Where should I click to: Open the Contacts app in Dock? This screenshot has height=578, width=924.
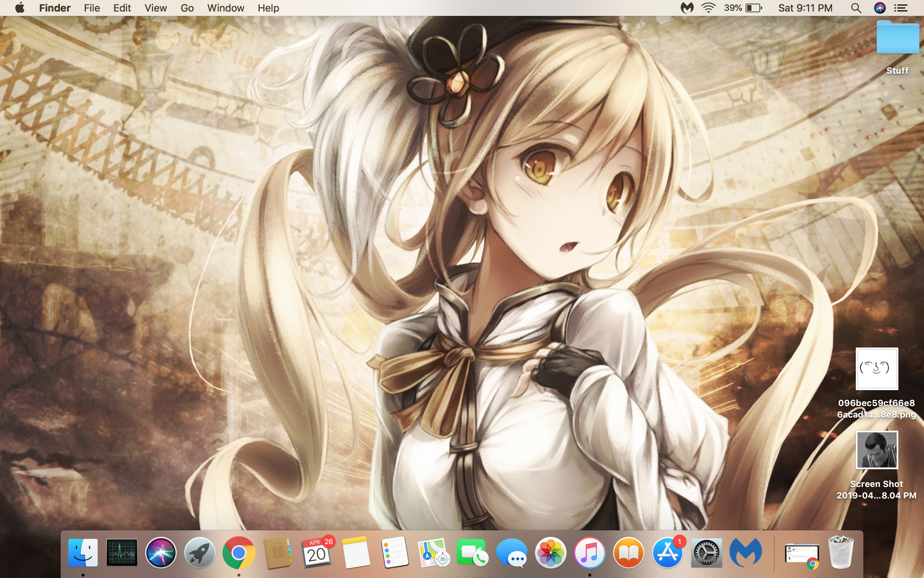(x=278, y=553)
